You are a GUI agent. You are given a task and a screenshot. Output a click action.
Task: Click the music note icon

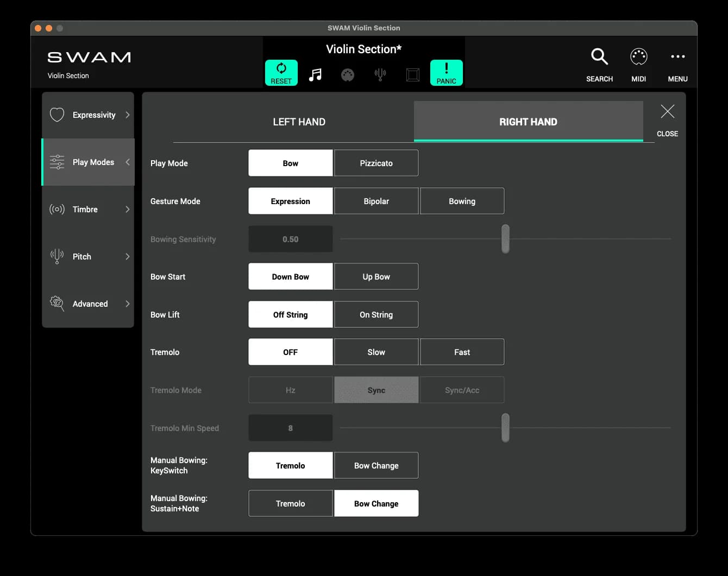coord(315,74)
